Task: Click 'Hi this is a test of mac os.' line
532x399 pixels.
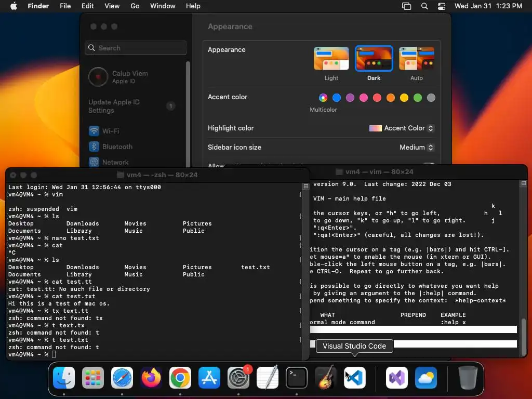Action: pyautogui.click(x=59, y=303)
